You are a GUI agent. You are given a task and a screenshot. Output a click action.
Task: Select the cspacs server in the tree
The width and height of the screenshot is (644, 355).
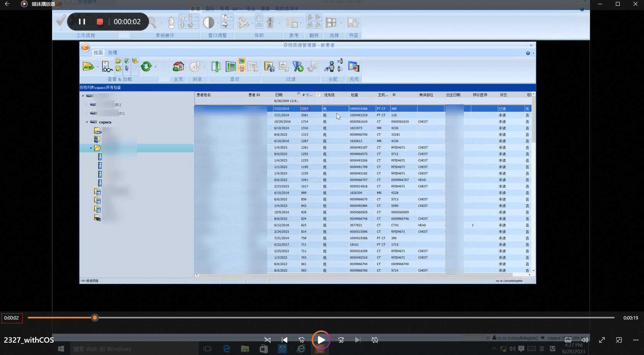point(105,122)
